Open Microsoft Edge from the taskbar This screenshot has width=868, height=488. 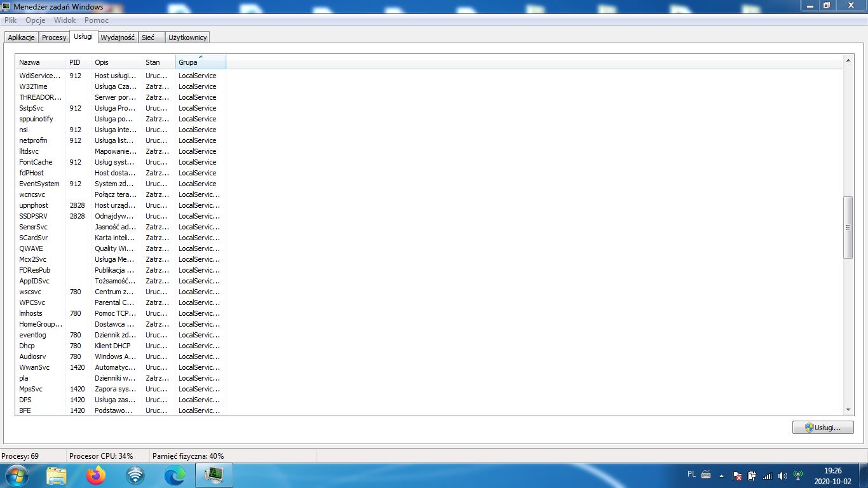pyautogui.click(x=175, y=475)
